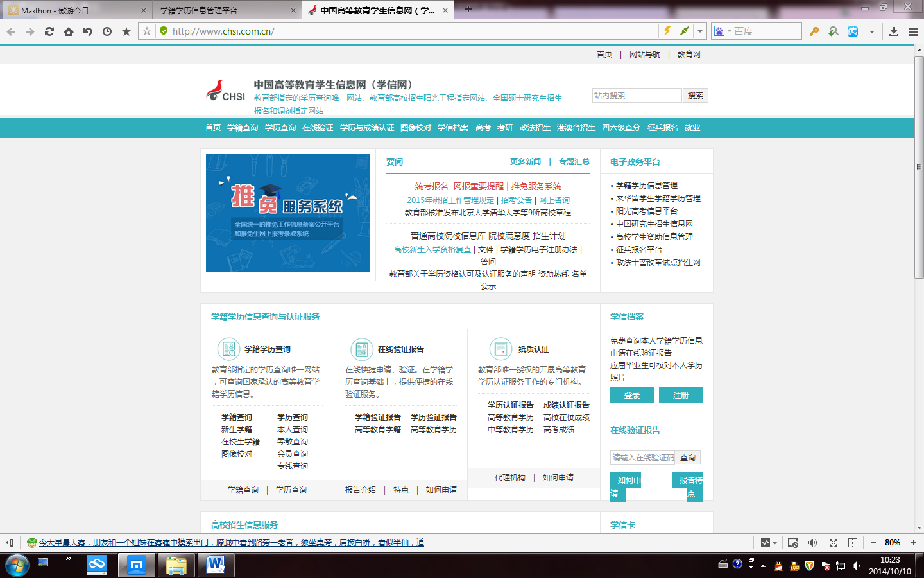Toggle full screen mode icon
This screenshot has width=924, height=578.
click(x=834, y=543)
